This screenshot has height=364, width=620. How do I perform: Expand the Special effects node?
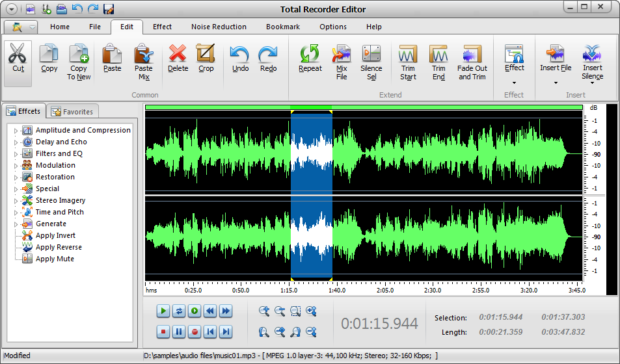click(x=16, y=189)
